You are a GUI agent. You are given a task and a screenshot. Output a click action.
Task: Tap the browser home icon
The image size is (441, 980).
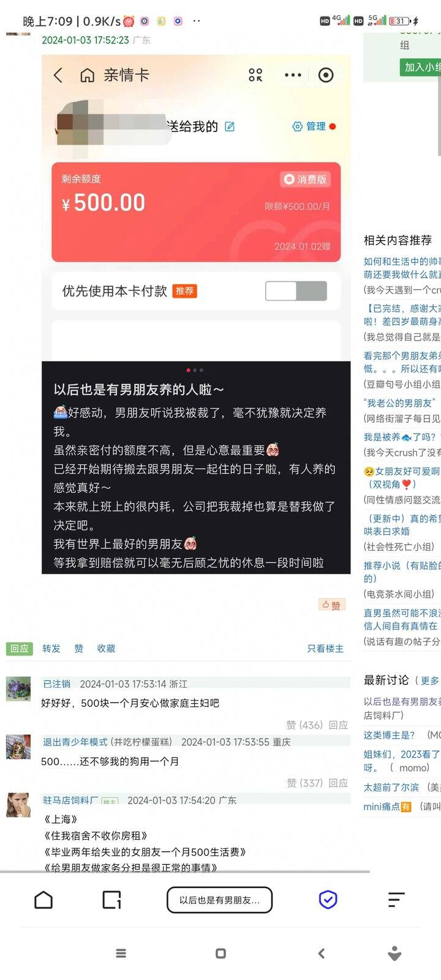[43, 900]
